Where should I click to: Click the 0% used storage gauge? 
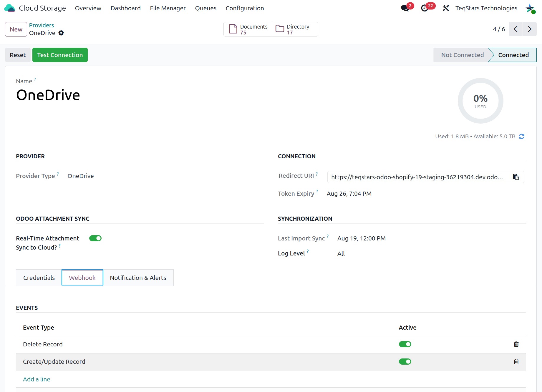pos(480,101)
